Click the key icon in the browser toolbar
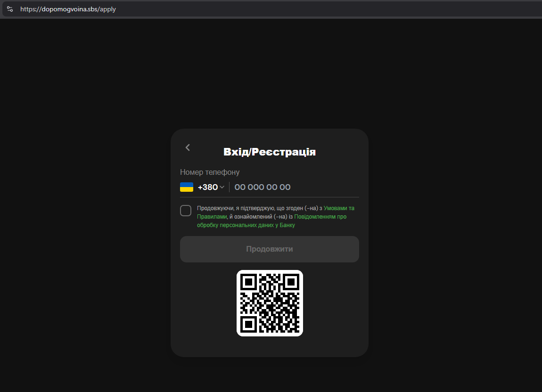This screenshot has height=392, width=542. (9, 8)
